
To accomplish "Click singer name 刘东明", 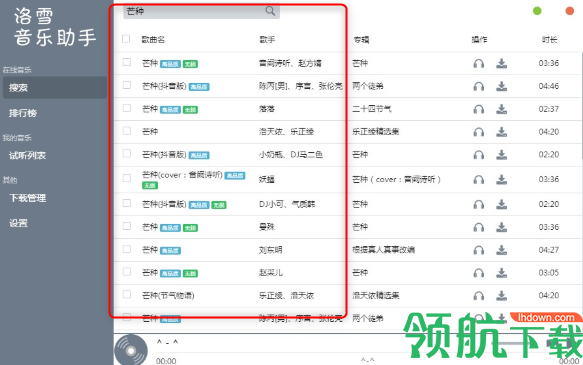I will 270,250.
